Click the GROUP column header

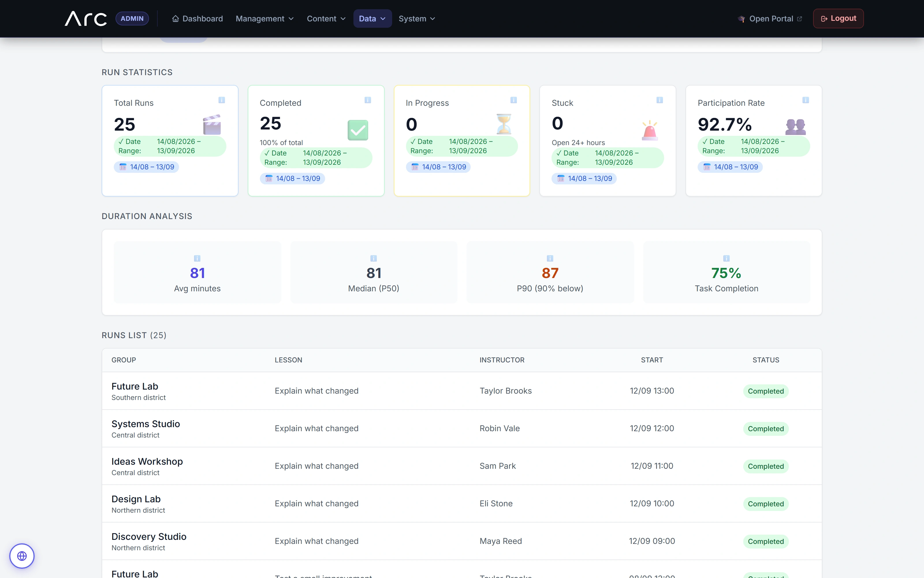pyautogui.click(x=124, y=360)
